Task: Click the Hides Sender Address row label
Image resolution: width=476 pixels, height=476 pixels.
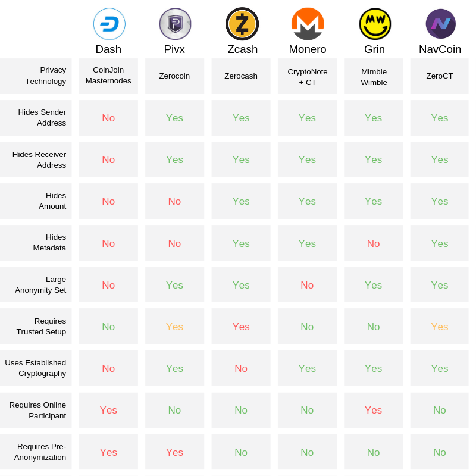Action: pyautogui.click(x=42, y=118)
